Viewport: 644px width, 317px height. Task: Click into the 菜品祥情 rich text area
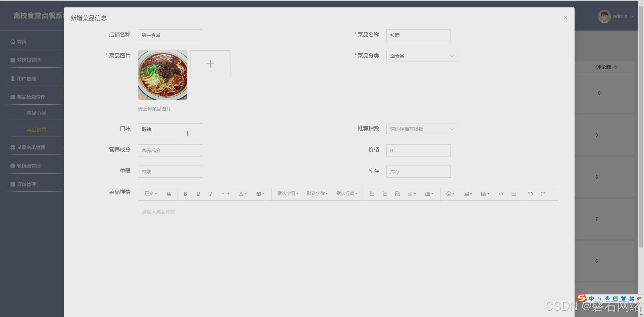click(348, 259)
